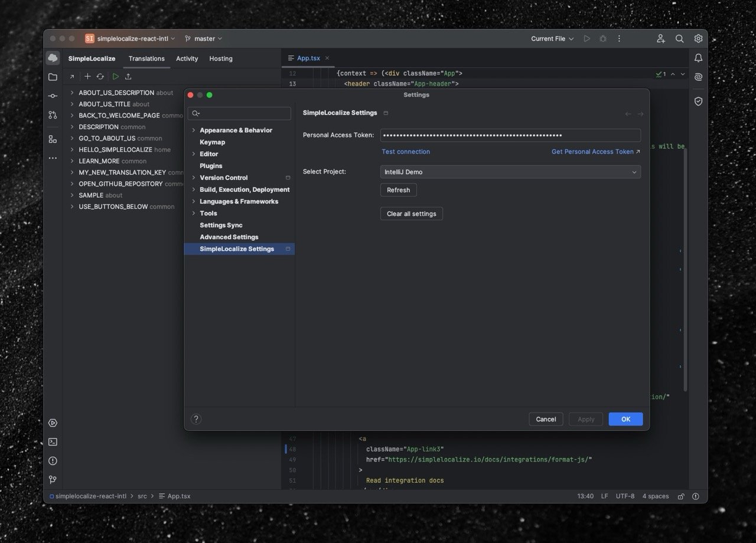Open more run actions menu
Viewport: 756px width, 543px height.
(x=619, y=38)
